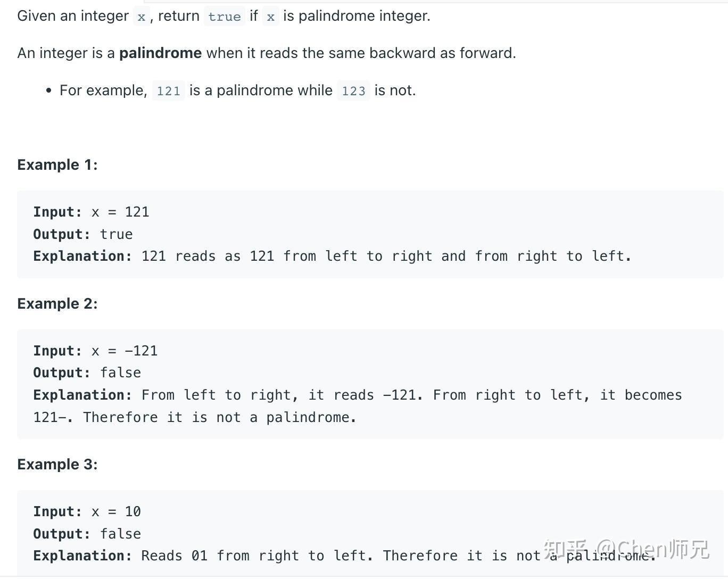The height and width of the screenshot is (579, 728).
Task: Click the code chip "x" before "is palindrome integer"
Action: pos(270,16)
